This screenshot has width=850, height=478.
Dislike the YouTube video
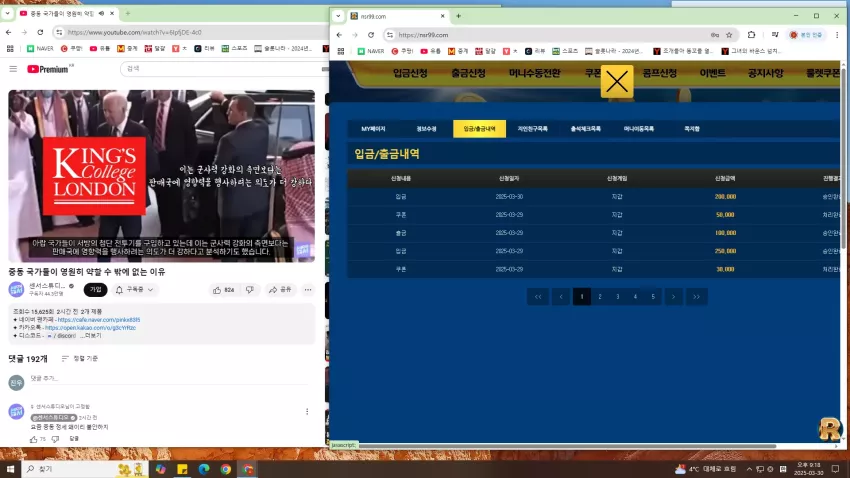point(250,290)
